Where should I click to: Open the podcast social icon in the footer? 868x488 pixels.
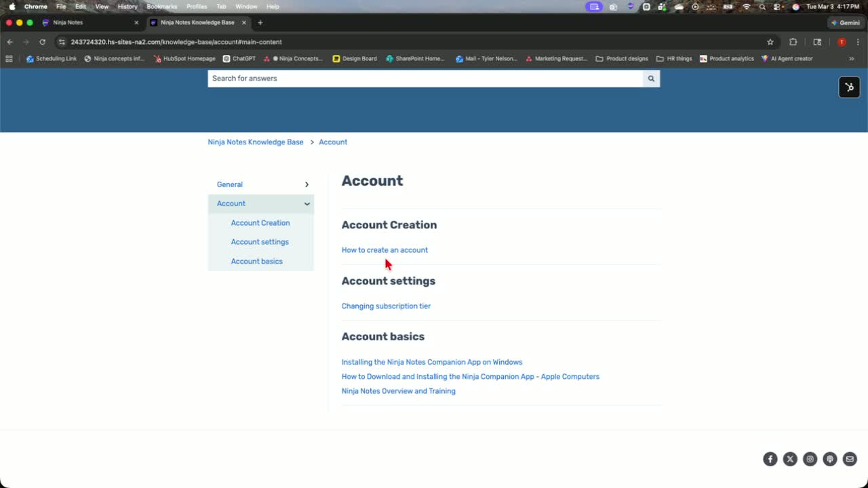click(x=830, y=460)
